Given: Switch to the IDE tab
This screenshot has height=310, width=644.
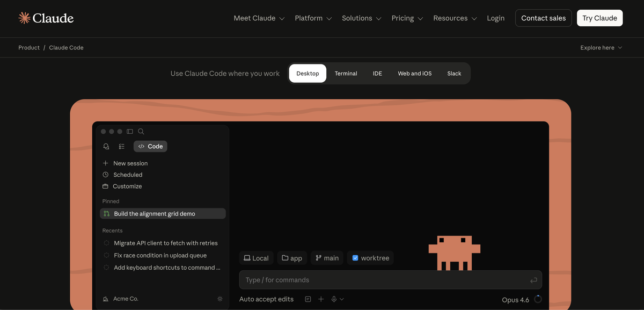Looking at the screenshot, I should click(377, 74).
